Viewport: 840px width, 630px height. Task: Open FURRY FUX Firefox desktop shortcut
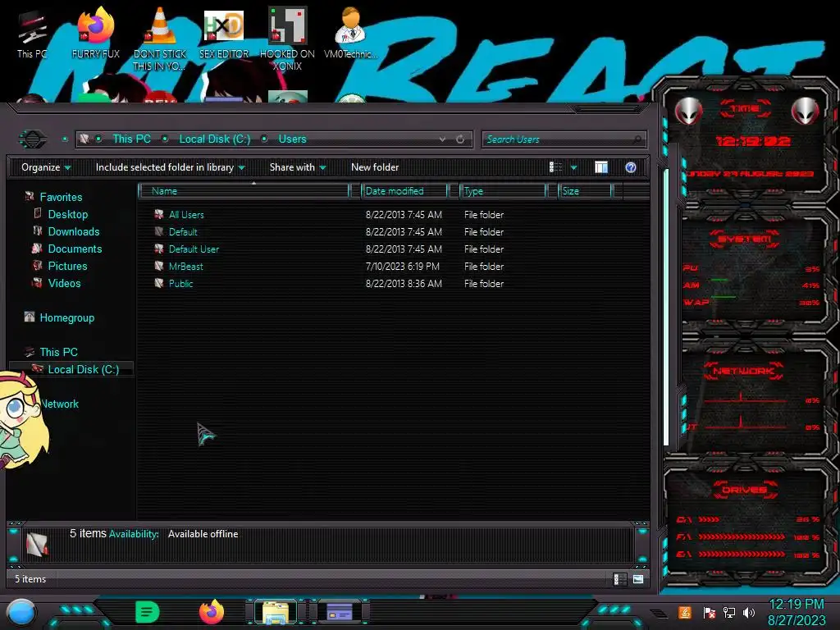[95, 33]
